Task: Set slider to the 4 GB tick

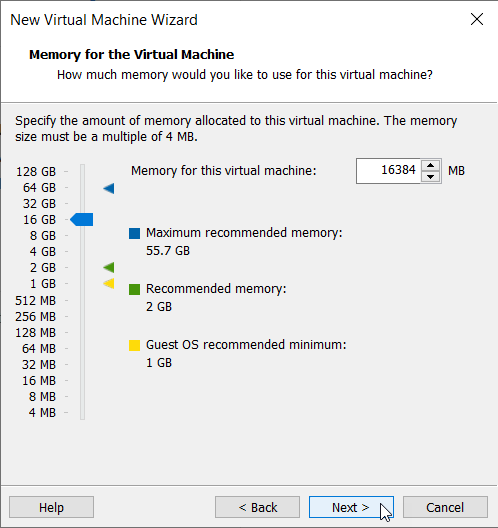Action: 82,252
